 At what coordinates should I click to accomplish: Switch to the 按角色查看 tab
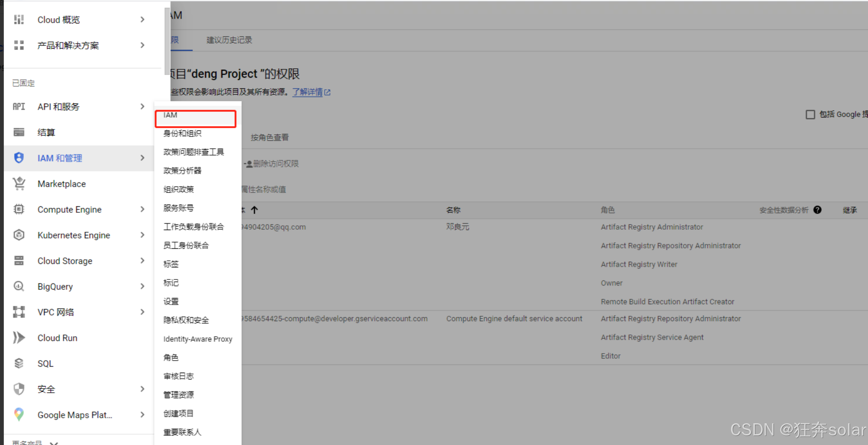pyautogui.click(x=270, y=137)
